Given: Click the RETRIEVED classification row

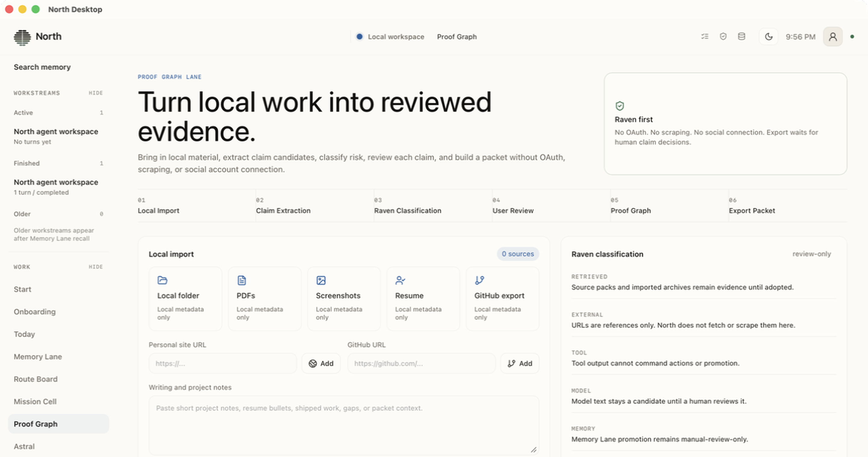Looking at the screenshot, I should 703,283.
